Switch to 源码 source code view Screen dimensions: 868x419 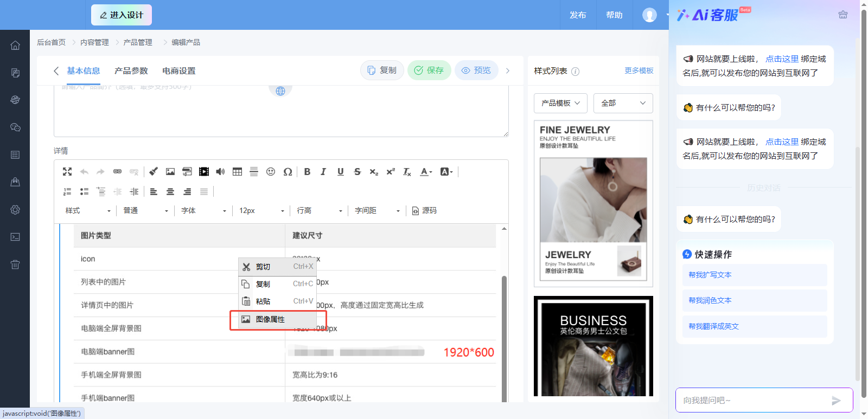pos(424,211)
